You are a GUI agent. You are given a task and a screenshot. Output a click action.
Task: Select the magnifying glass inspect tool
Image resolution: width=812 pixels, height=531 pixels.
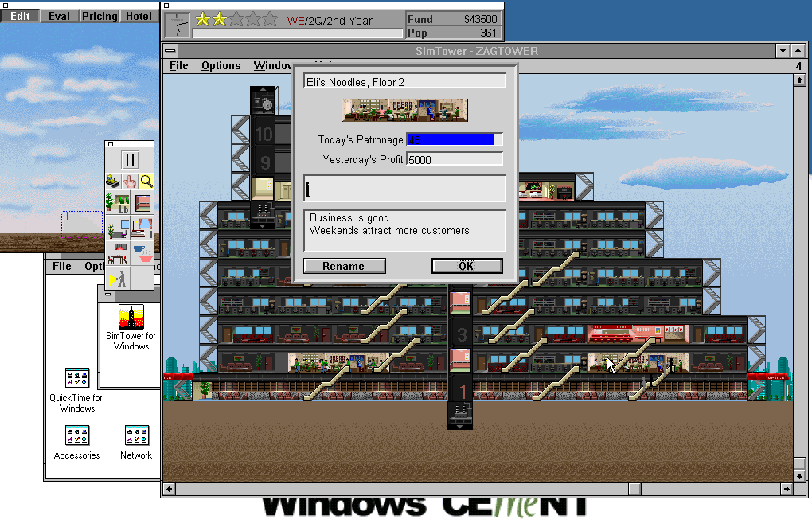coord(146,181)
